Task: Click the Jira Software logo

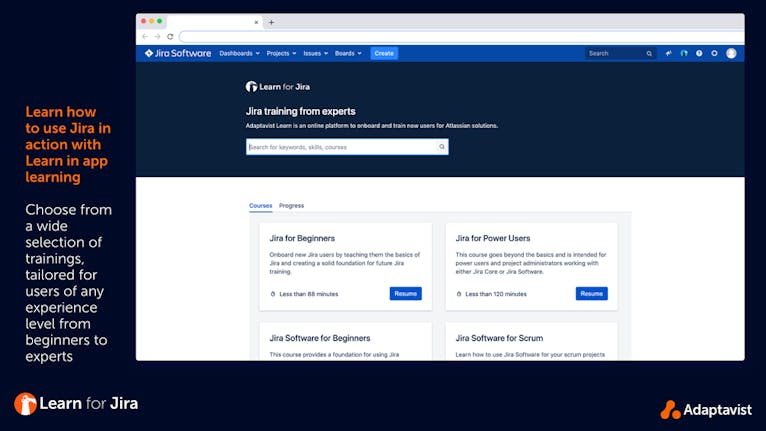Action: coord(178,53)
